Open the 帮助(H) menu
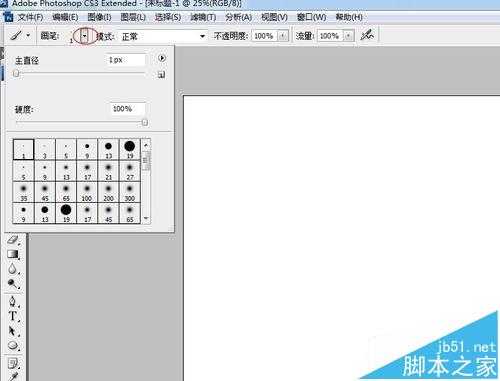 349,17
